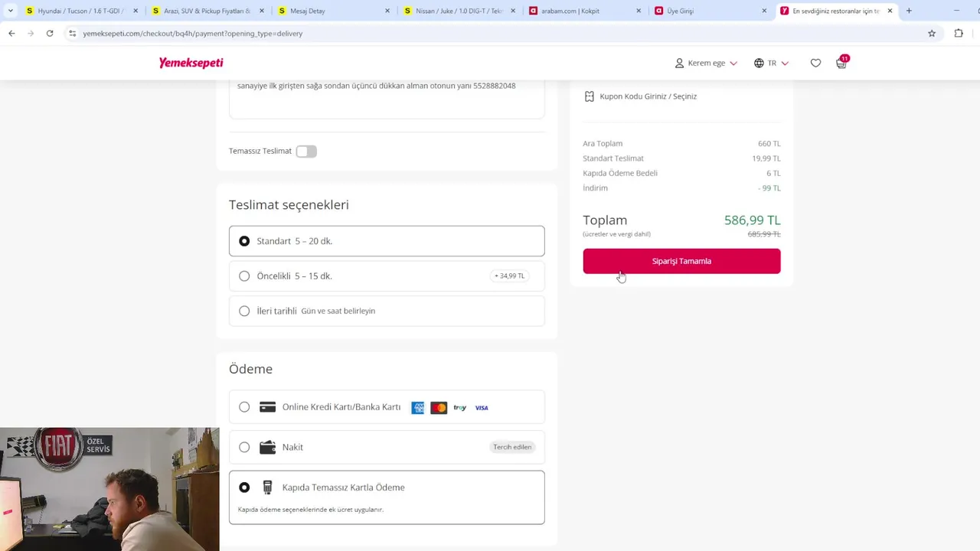This screenshot has height=551, width=980.
Task: Toggle Temassız Teslimat switch
Action: (x=306, y=152)
